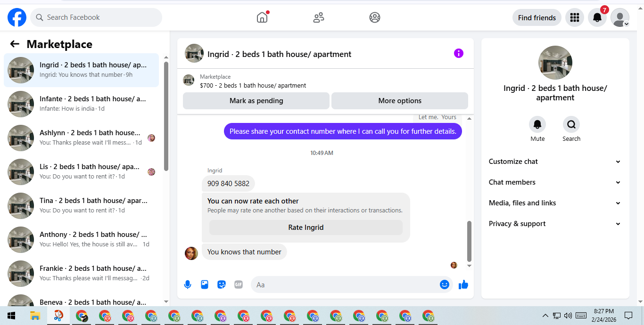644x325 pixels.
Task: Open the voice clip microphone icon
Action: pyautogui.click(x=188, y=284)
